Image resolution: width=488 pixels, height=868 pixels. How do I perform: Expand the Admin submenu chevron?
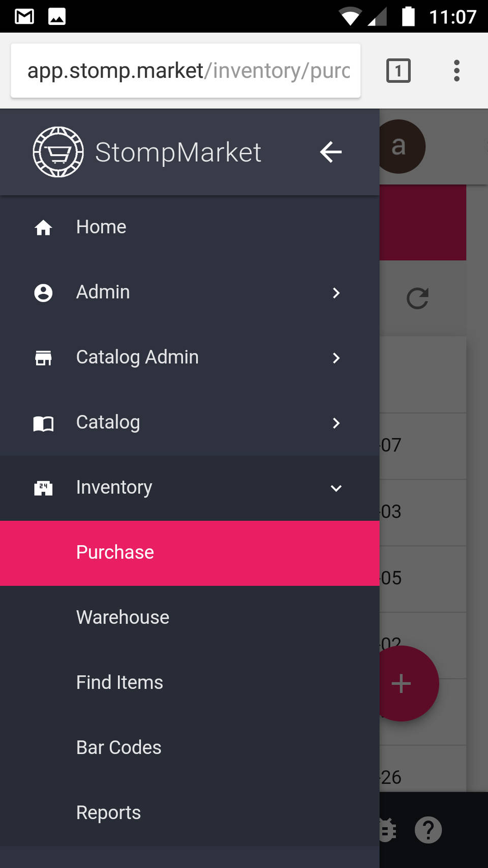coord(336,293)
